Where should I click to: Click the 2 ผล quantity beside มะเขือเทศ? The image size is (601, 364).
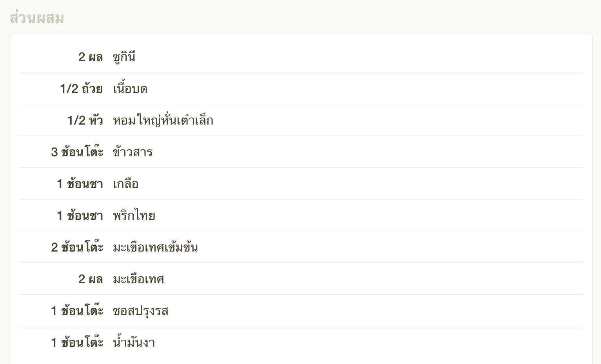click(x=90, y=279)
